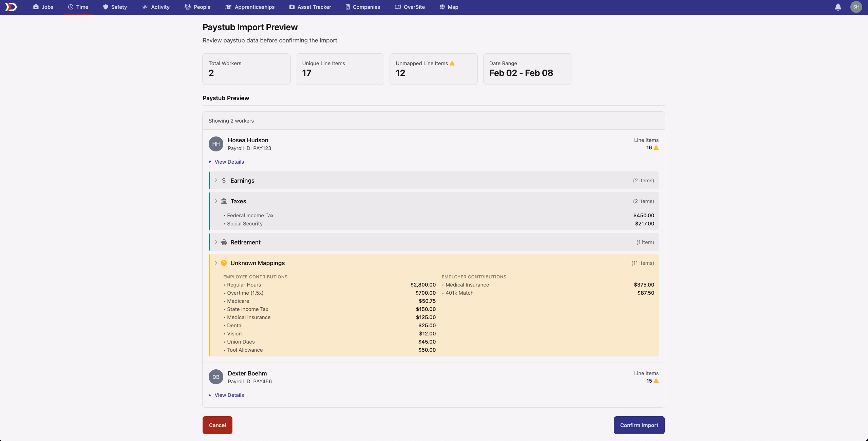This screenshot has width=868, height=441.
Task: Open the Activity tab
Action: pos(155,7)
